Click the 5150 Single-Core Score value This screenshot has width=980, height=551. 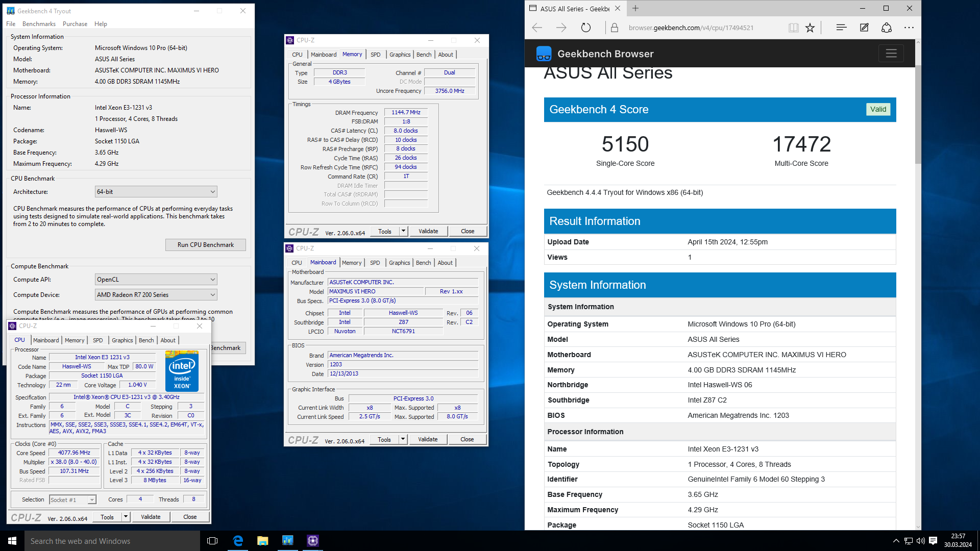(625, 144)
